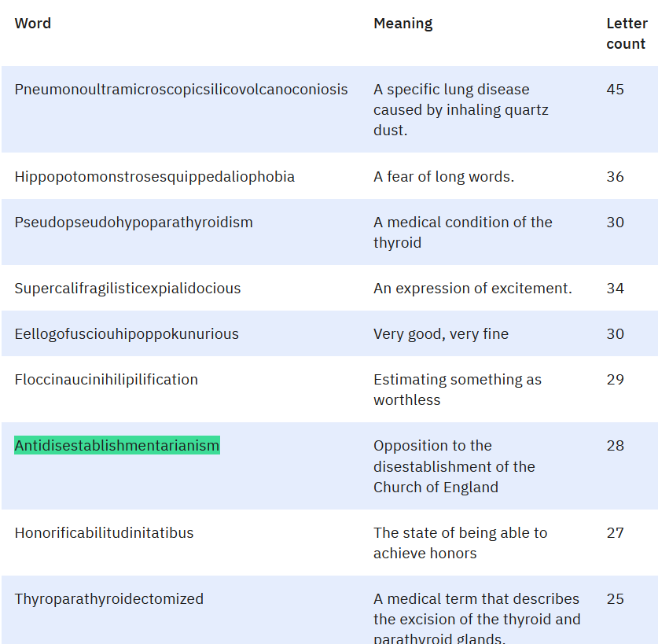Click the Meaning column header

403,24
